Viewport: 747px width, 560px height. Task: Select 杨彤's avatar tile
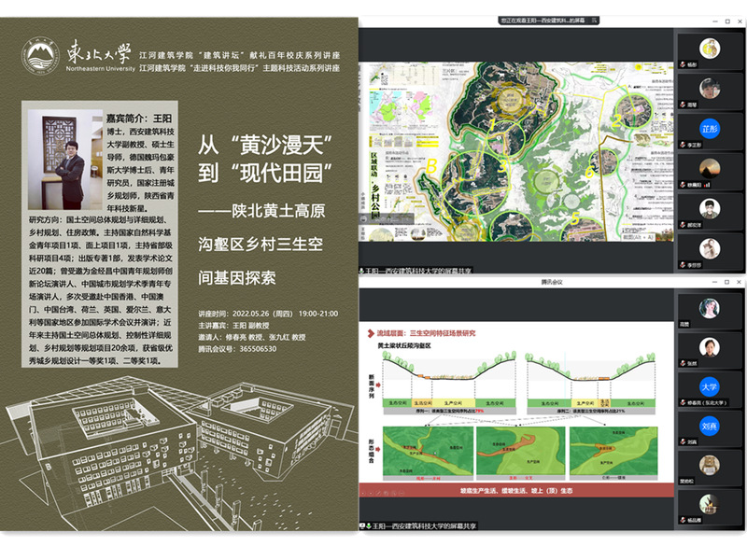click(x=711, y=48)
